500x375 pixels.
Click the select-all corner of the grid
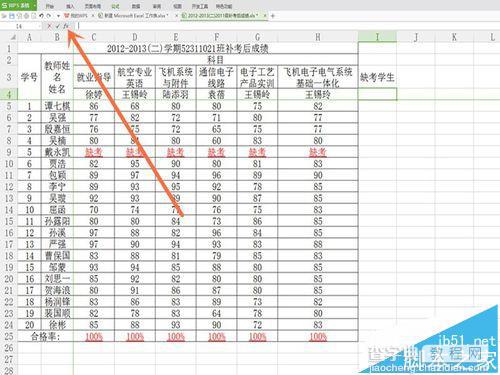point(8,37)
